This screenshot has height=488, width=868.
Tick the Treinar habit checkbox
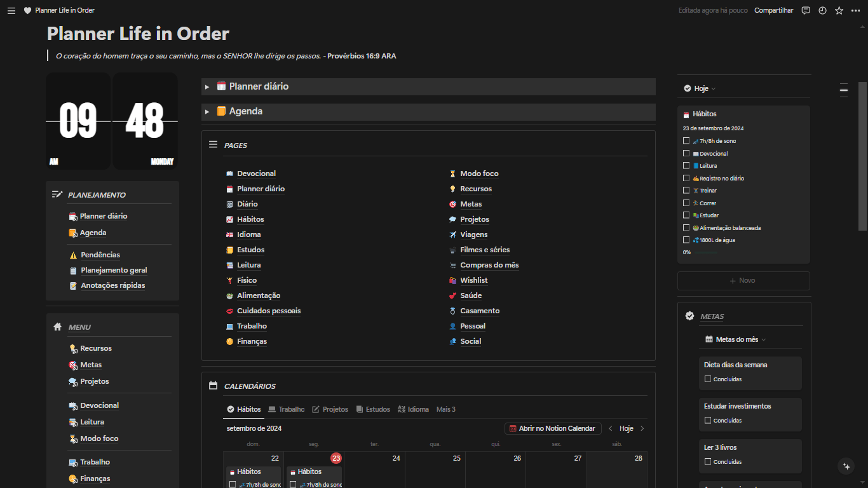tap(686, 191)
